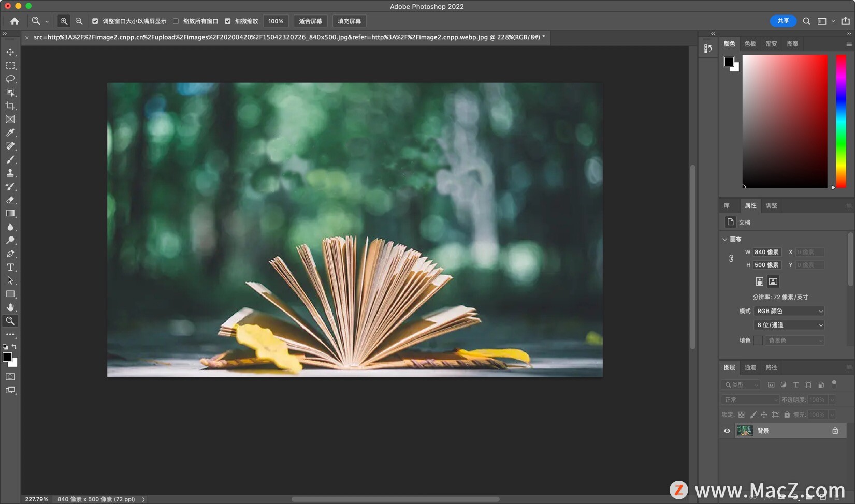Click the 适合屏幕 button

point(310,21)
